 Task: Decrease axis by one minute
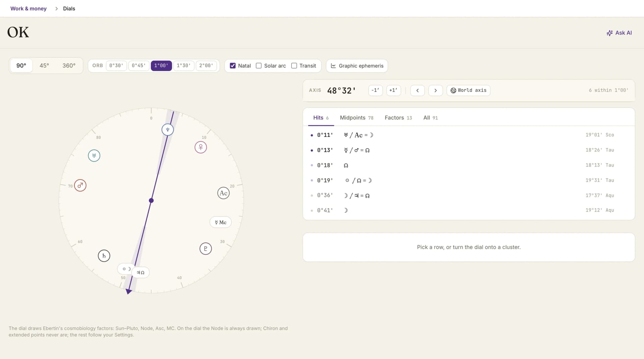pyautogui.click(x=375, y=90)
